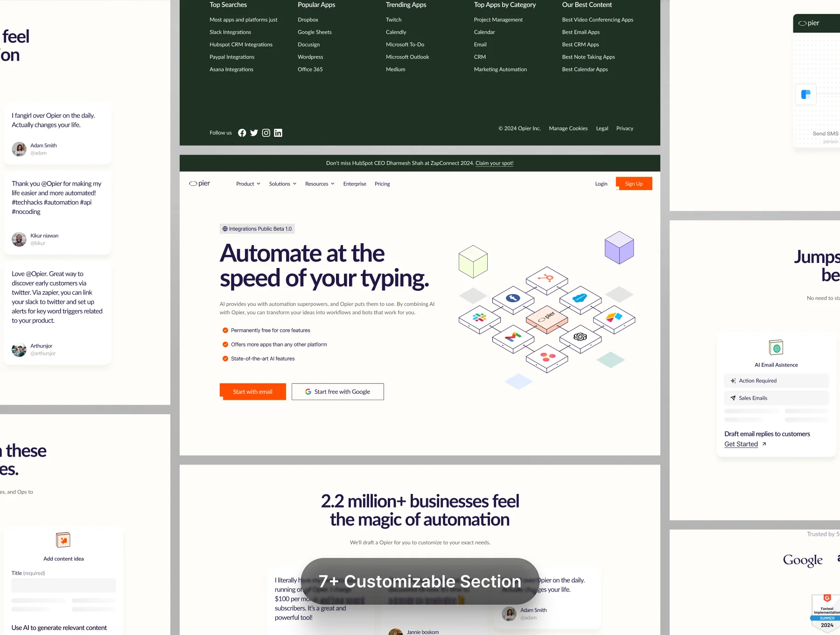
Task: Click the blue app icon in right card
Action: pos(805,94)
